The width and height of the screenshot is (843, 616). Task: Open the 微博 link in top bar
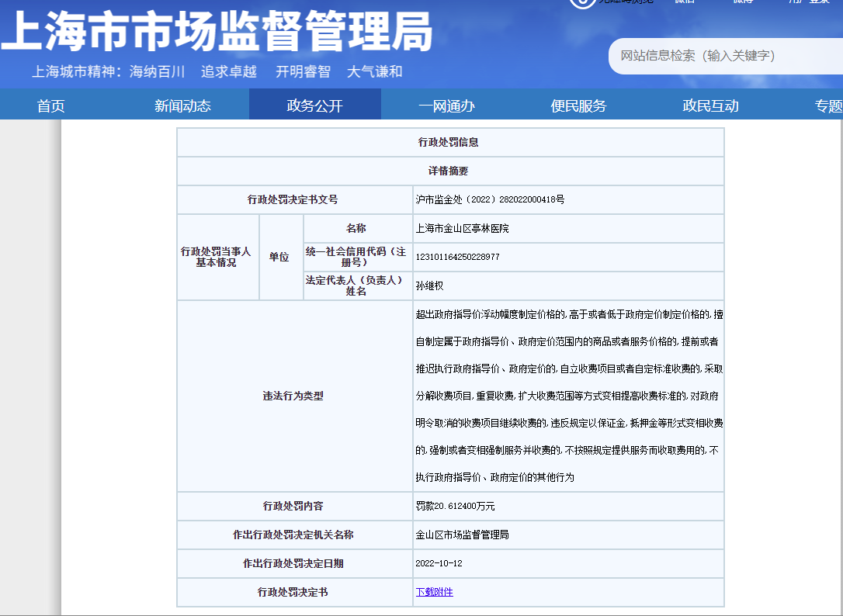[743, 2]
